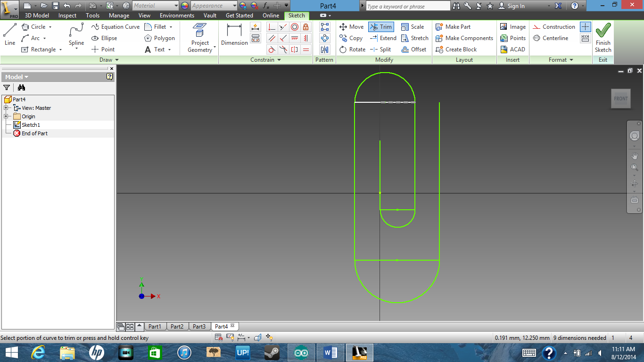Select the Line tool
This screenshot has width=644, height=362.
point(9,38)
